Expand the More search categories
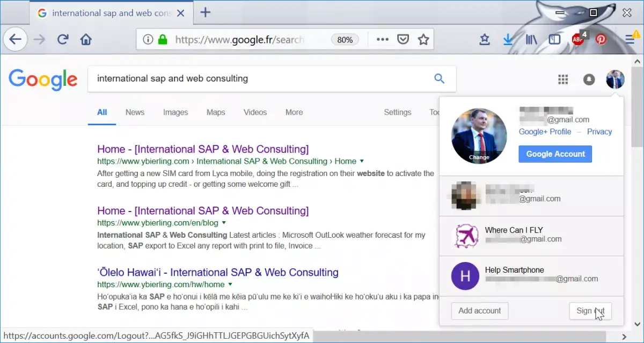The image size is (644, 343). pos(294,112)
